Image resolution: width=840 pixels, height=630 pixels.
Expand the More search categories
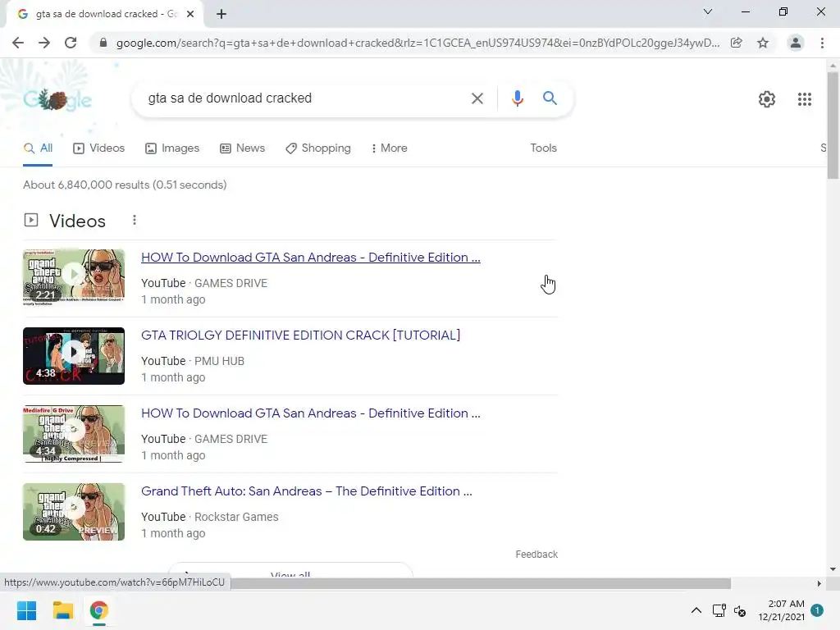[x=390, y=148]
